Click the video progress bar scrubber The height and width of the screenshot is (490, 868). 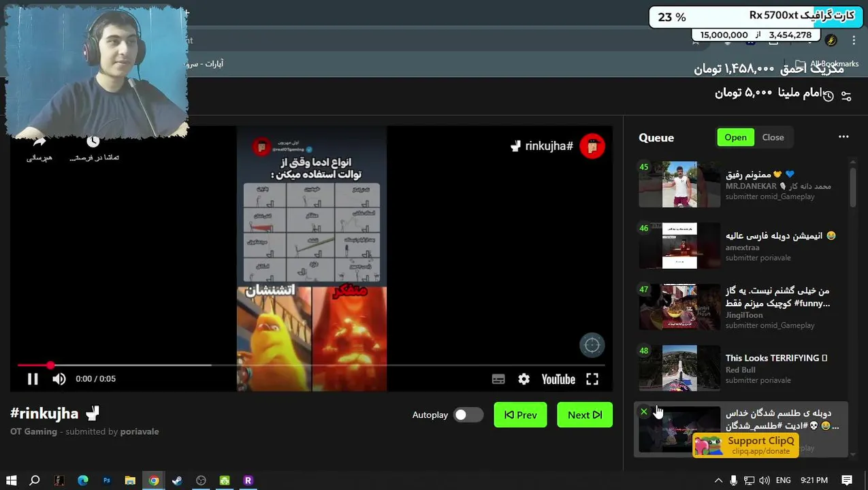pyautogui.click(x=50, y=365)
